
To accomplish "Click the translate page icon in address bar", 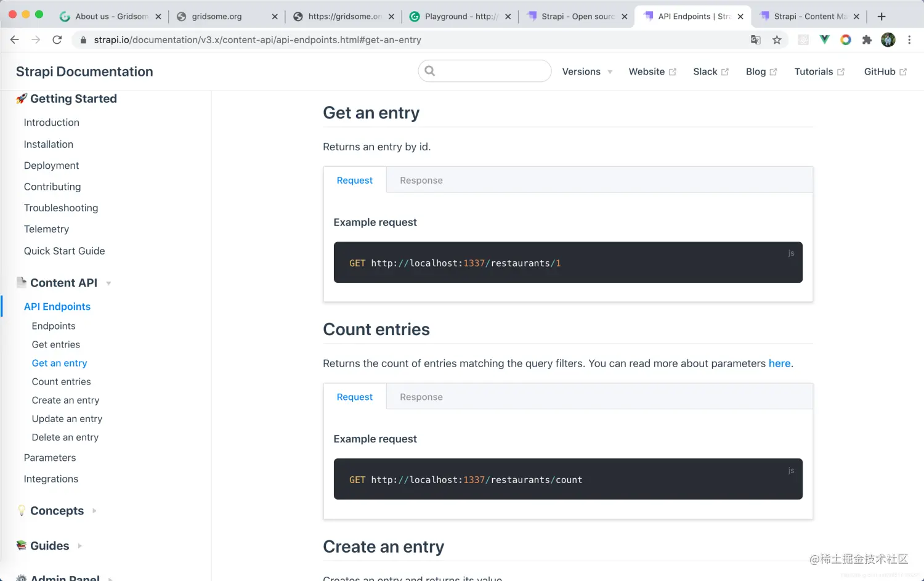I will (x=756, y=39).
